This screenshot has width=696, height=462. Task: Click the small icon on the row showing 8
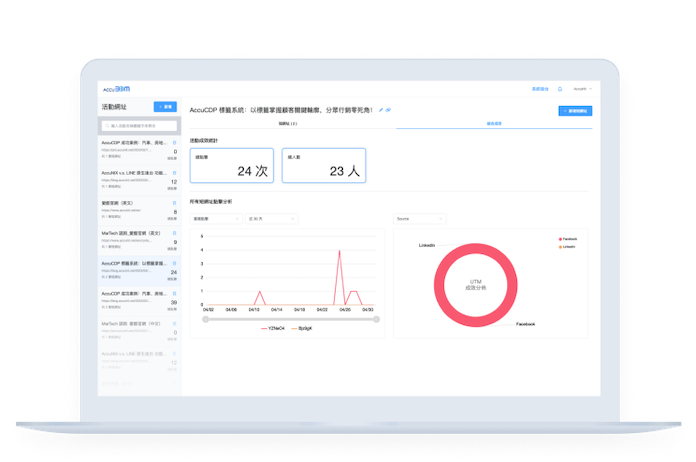coord(174,203)
